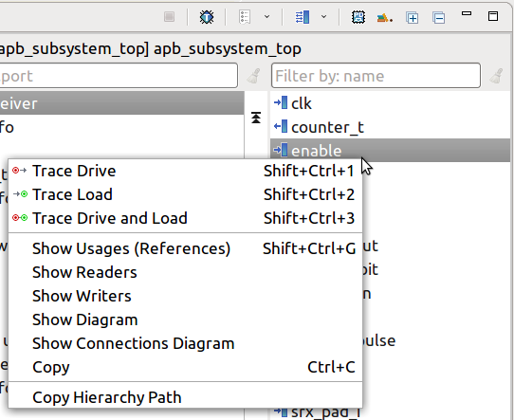Screen dimensions: 514x420
Task: Choose Show Connections Diagram menu entry
Action: click(185, 343)
